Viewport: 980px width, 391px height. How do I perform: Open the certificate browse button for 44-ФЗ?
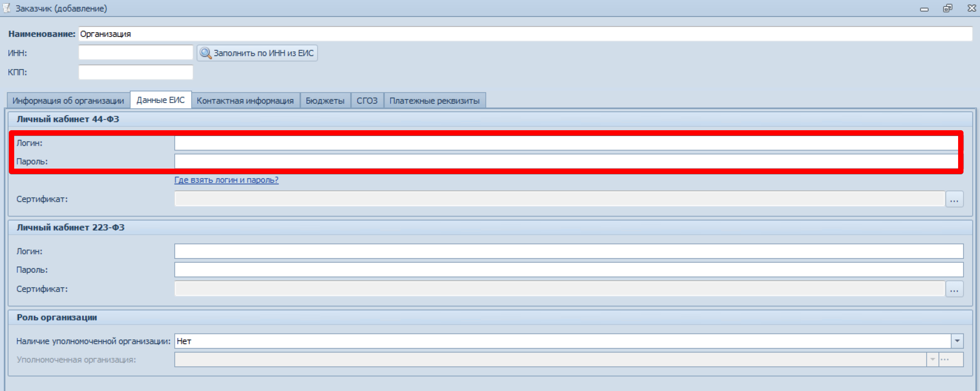point(954,199)
